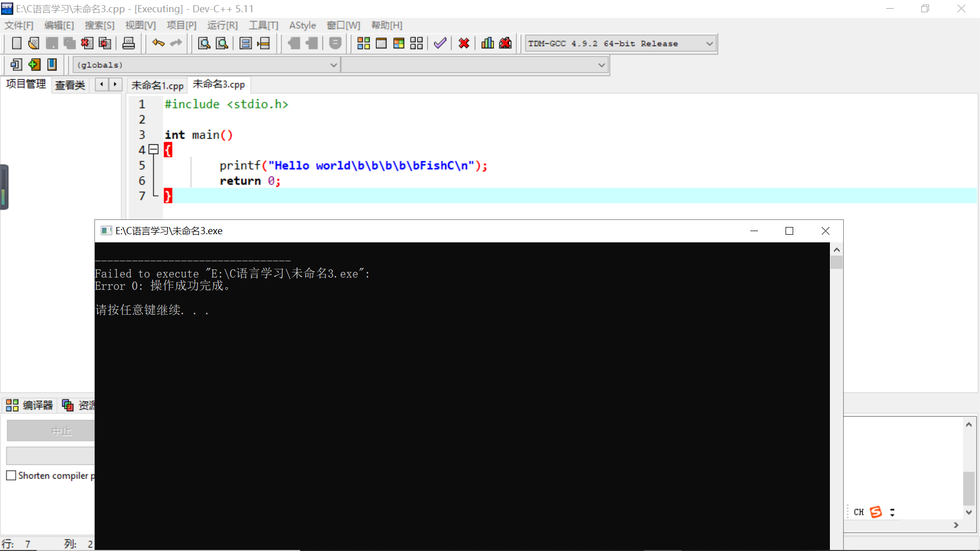Click the insert snippet toolbar icon

[16, 65]
